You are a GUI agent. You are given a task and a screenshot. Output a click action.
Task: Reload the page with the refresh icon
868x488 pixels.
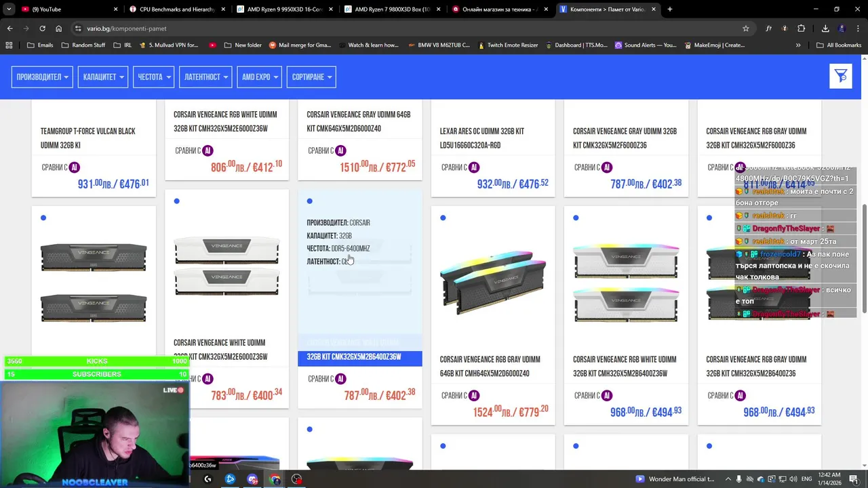point(42,28)
